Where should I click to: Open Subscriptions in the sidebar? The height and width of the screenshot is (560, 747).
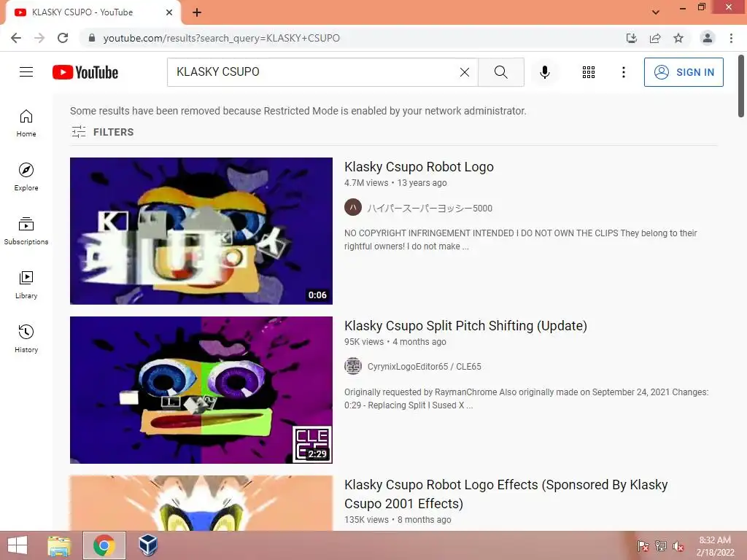26,230
